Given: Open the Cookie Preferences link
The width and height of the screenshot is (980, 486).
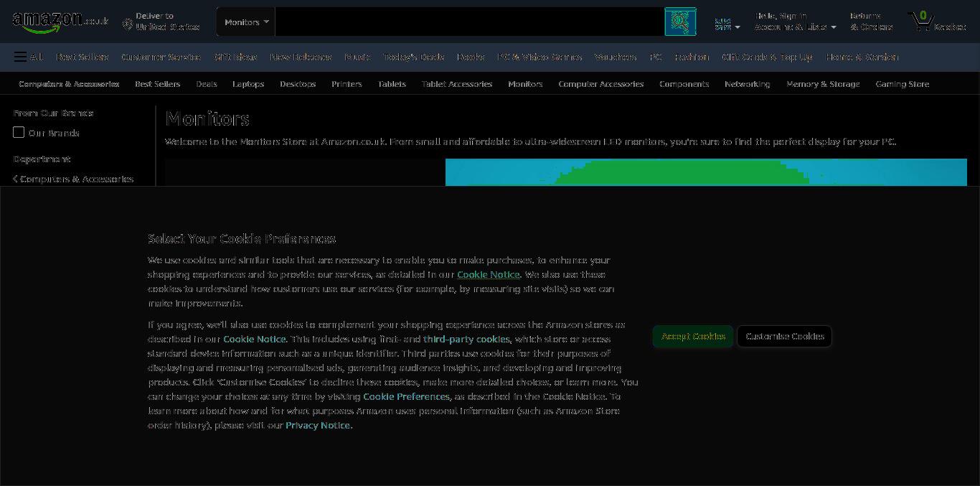Looking at the screenshot, I should (x=406, y=396).
